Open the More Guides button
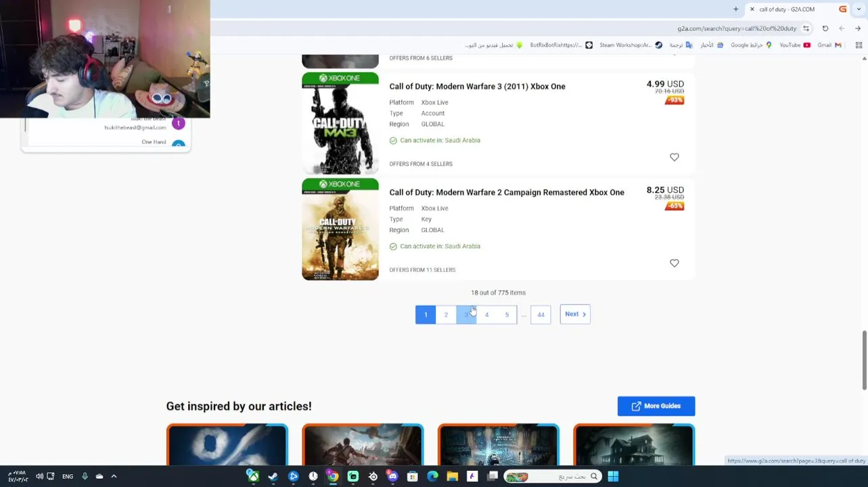The width and height of the screenshot is (868, 487). click(656, 406)
